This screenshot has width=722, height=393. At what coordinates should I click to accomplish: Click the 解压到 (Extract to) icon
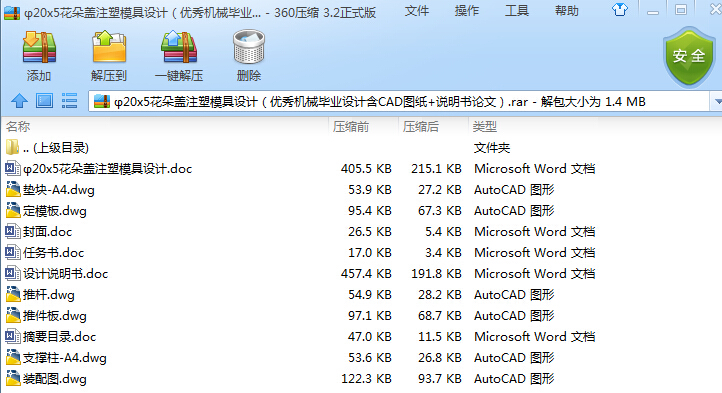tap(109, 47)
